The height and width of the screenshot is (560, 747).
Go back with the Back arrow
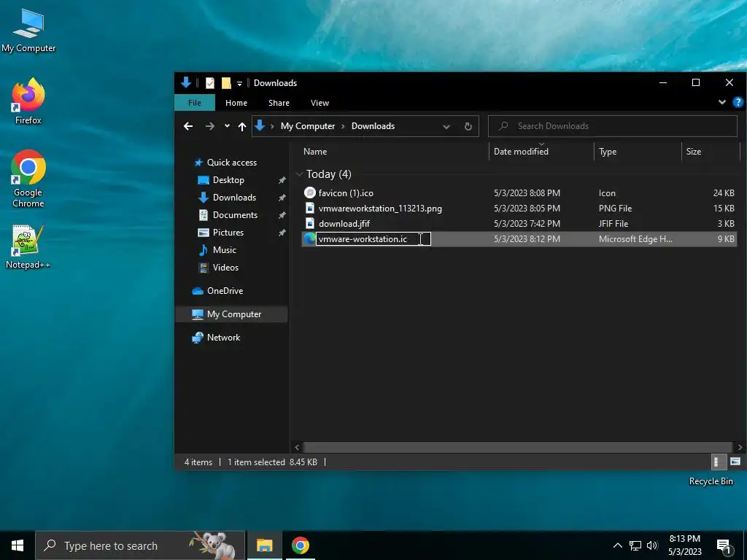coord(188,126)
